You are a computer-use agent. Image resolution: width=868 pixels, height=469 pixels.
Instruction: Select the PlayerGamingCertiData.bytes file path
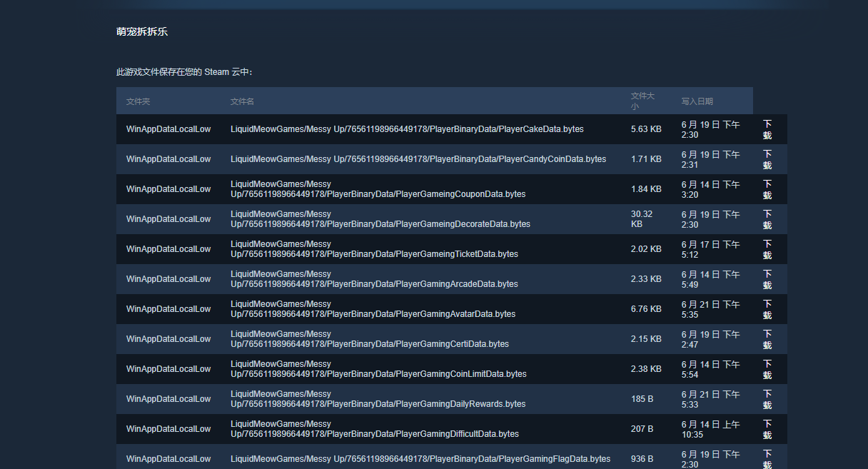click(370, 339)
